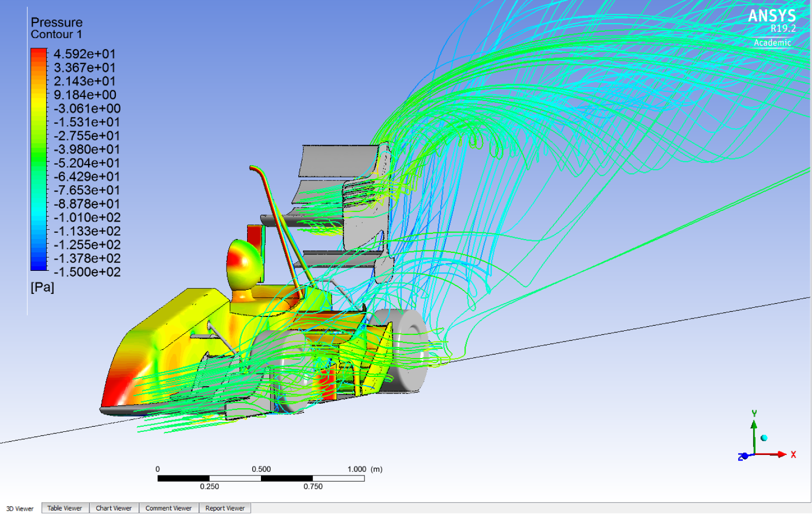Click the "0.750" label on the scale ruler

tap(313, 486)
